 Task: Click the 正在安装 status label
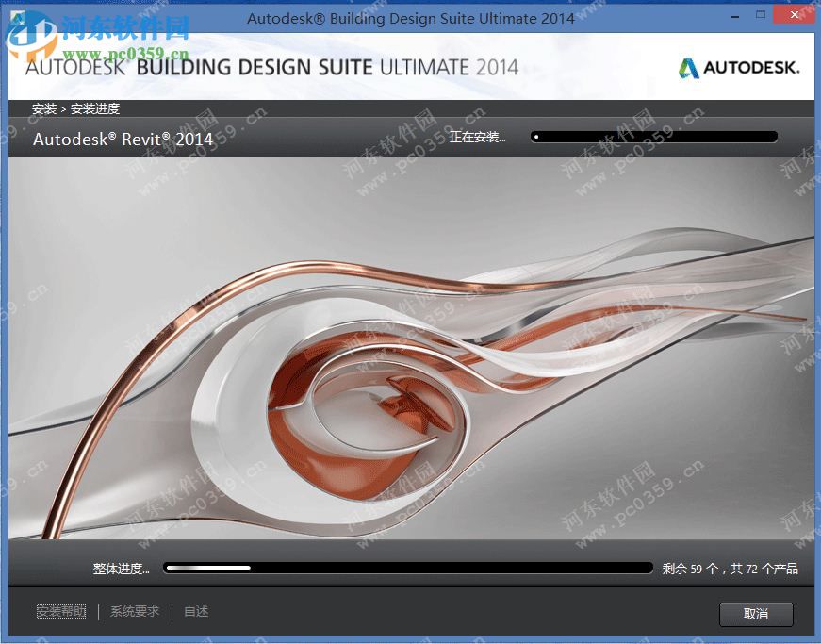[476, 137]
